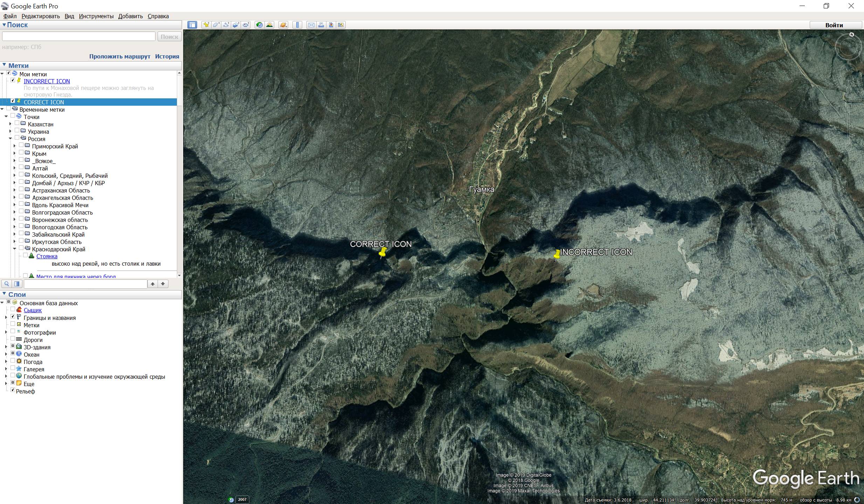Toggle sunlight across the landscape
Image resolution: width=864 pixels, height=504 pixels.
point(269,25)
